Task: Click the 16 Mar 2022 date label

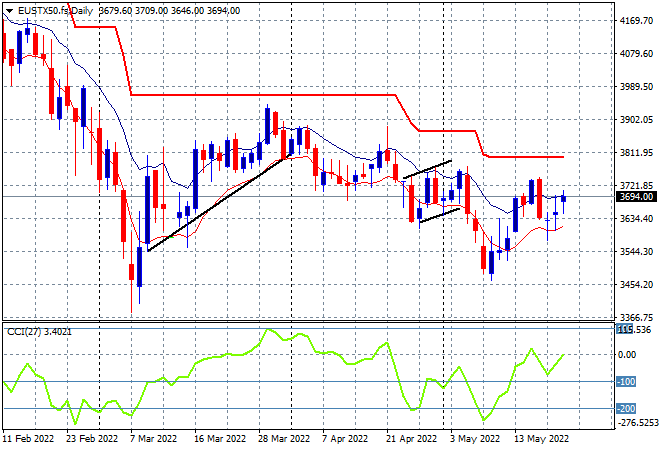Action: (x=220, y=439)
